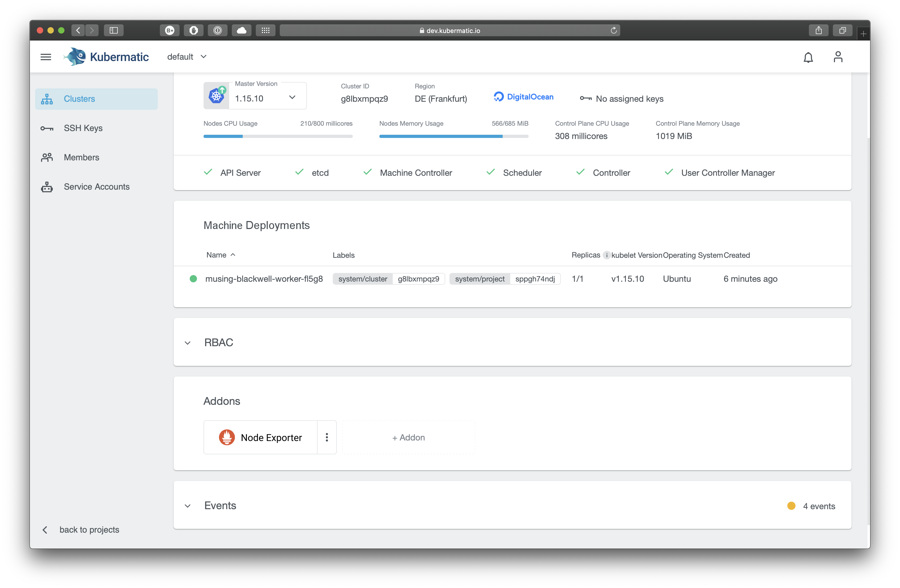
Task: Go to SSH Keys in sidebar
Action: (x=83, y=128)
